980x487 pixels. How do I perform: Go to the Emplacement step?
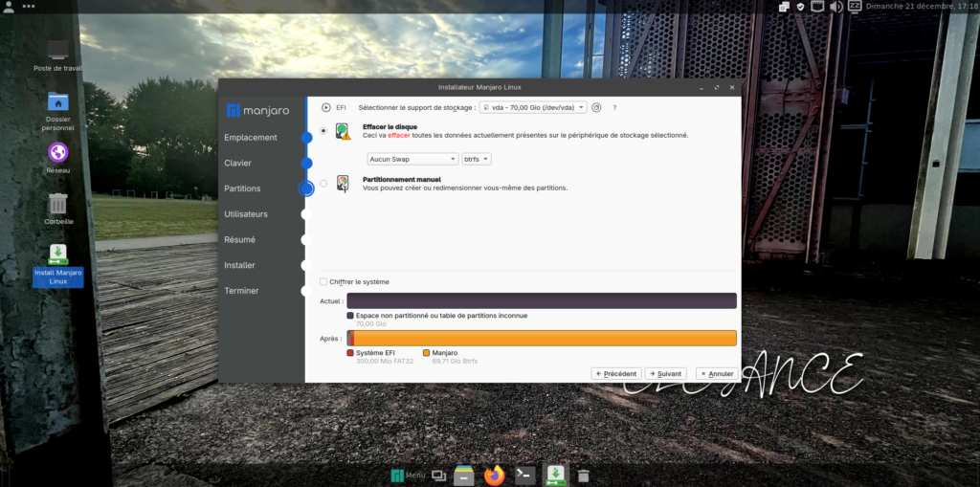(251, 138)
